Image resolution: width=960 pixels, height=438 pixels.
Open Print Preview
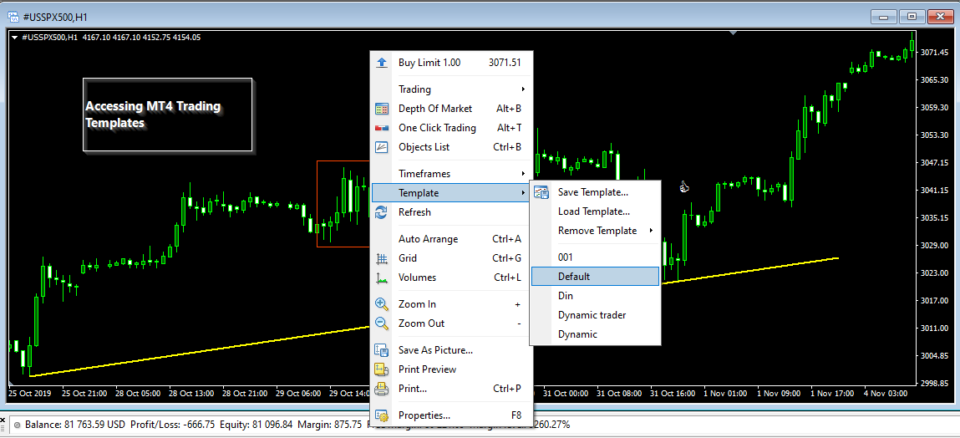tap(451, 369)
